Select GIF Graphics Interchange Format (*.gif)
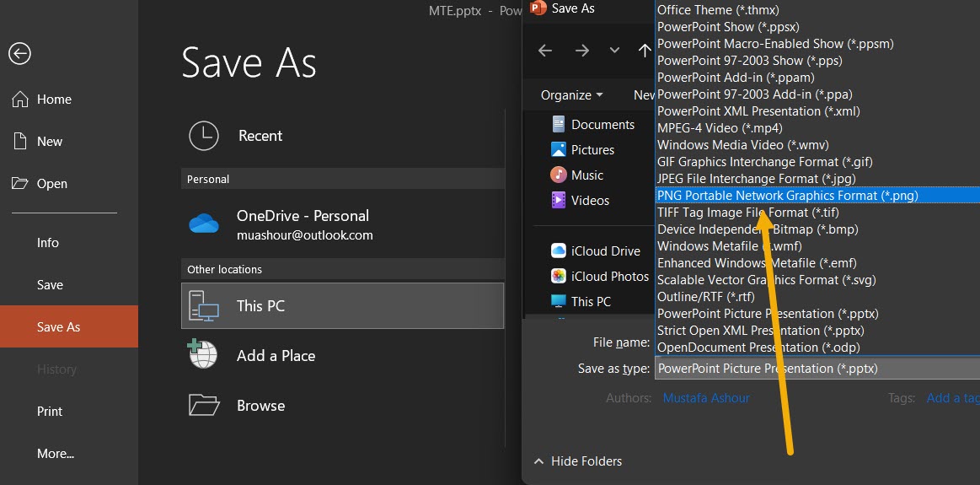This screenshot has width=980, height=485. point(817,162)
